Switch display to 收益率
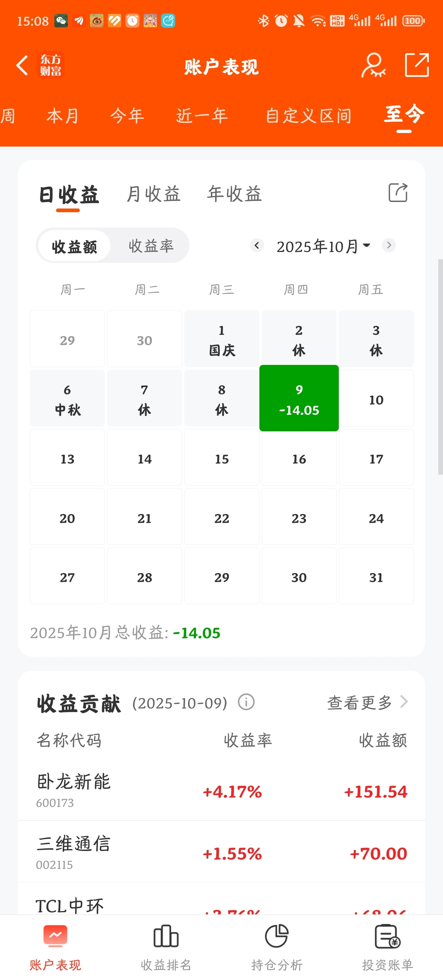443x980 pixels. pos(151,246)
